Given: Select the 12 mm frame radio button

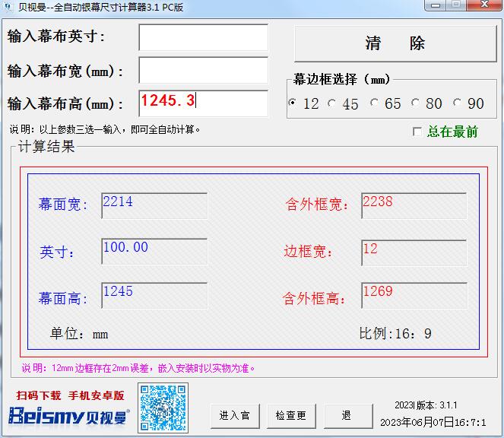Looking at the screenshot, I should (293, 103).
